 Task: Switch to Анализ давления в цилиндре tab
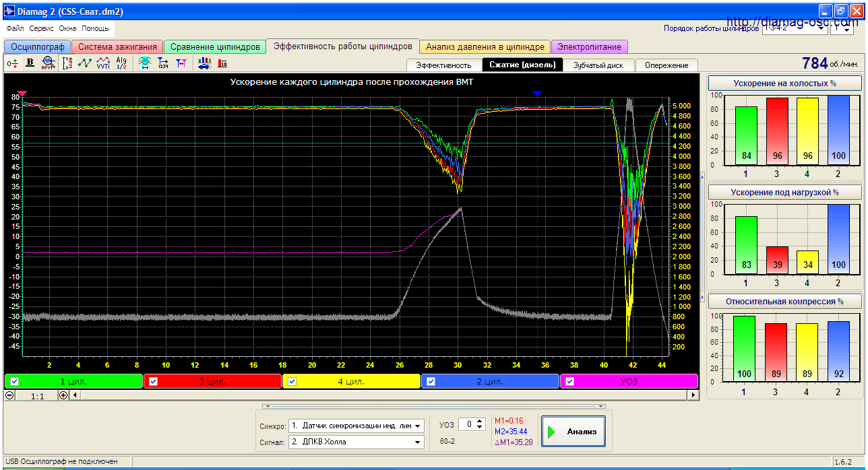[x=485, y=47]
